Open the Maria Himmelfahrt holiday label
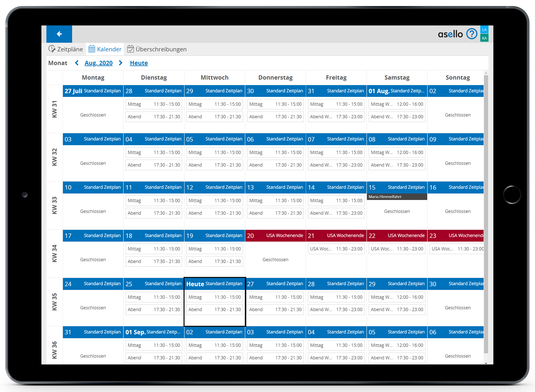The image size is (535, 392). point(397,197)
